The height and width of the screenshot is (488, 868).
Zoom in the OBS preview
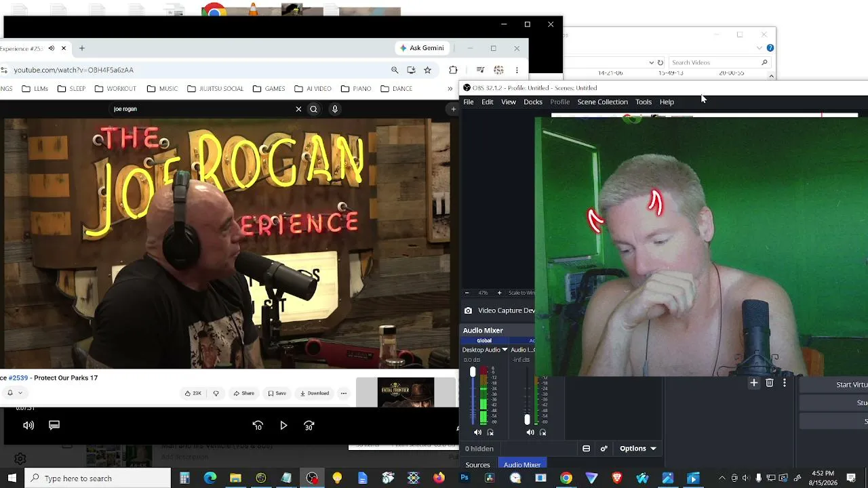tap(499, 293)
